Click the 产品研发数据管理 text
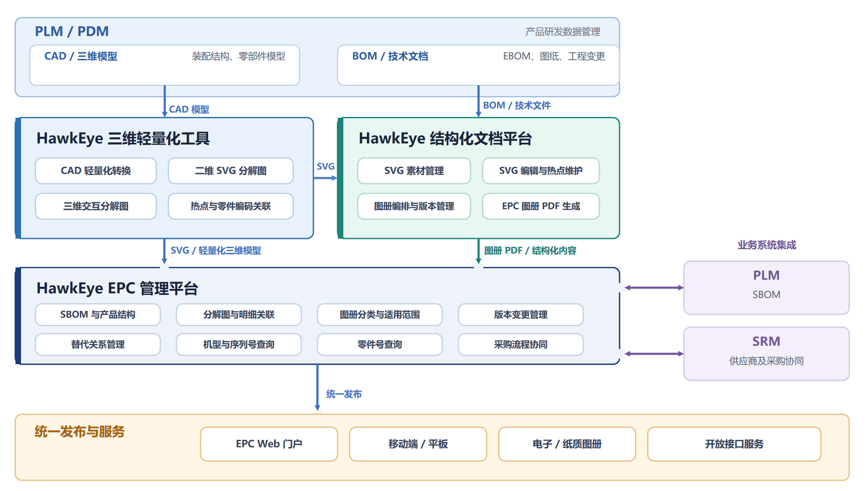The image size is (868, 491). coord(563,31)
